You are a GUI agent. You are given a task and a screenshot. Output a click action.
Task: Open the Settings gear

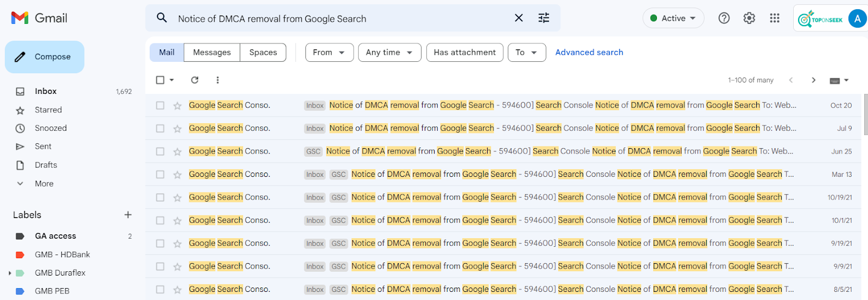(x=749, y=18)
